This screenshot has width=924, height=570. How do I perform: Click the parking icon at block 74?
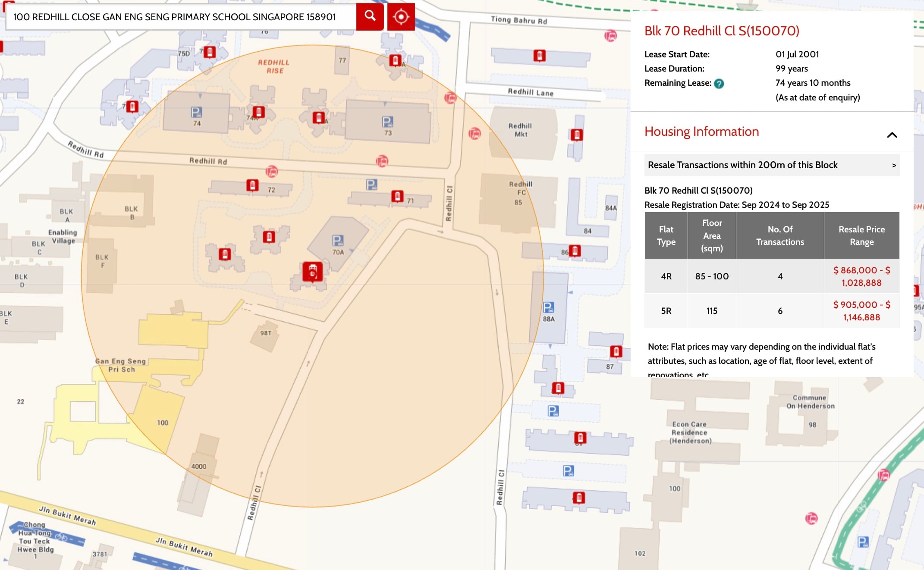[196, 113]
